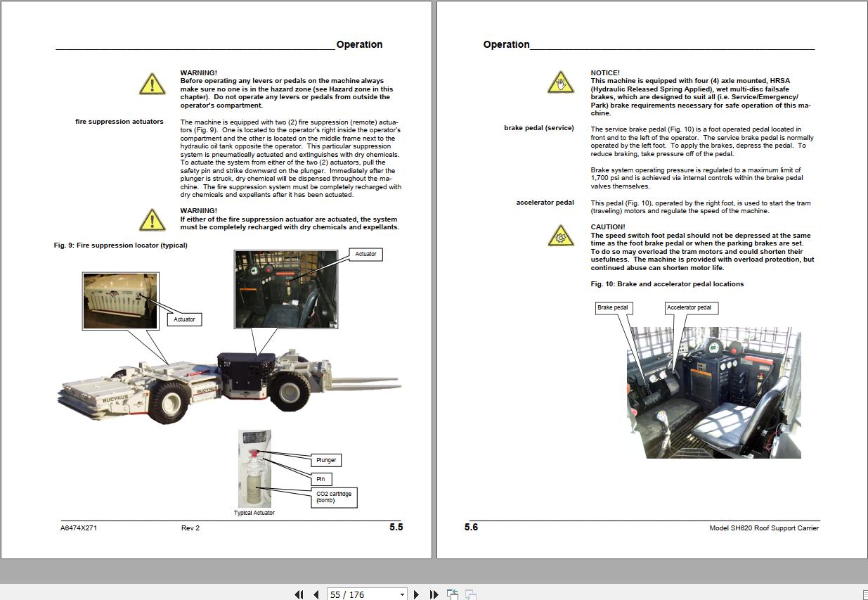Click the CO2 cartridge (bomb) label
868x600 pixels.
[x=334, y=497]
